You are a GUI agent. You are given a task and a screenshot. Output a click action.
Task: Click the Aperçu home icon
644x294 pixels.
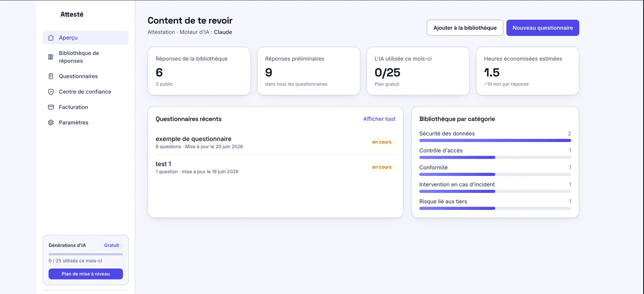tap(51, 38)
